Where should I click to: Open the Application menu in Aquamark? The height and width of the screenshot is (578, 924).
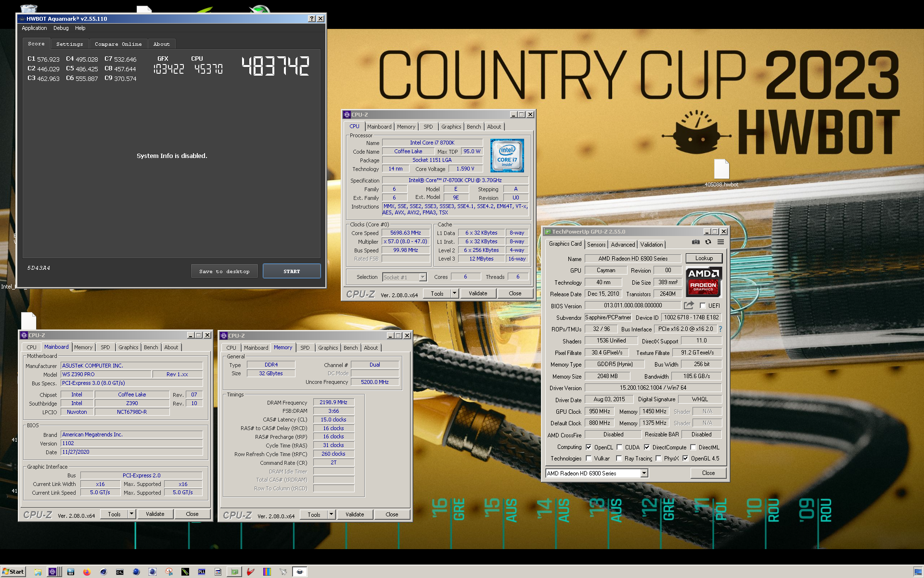click(x=34, y=28)
